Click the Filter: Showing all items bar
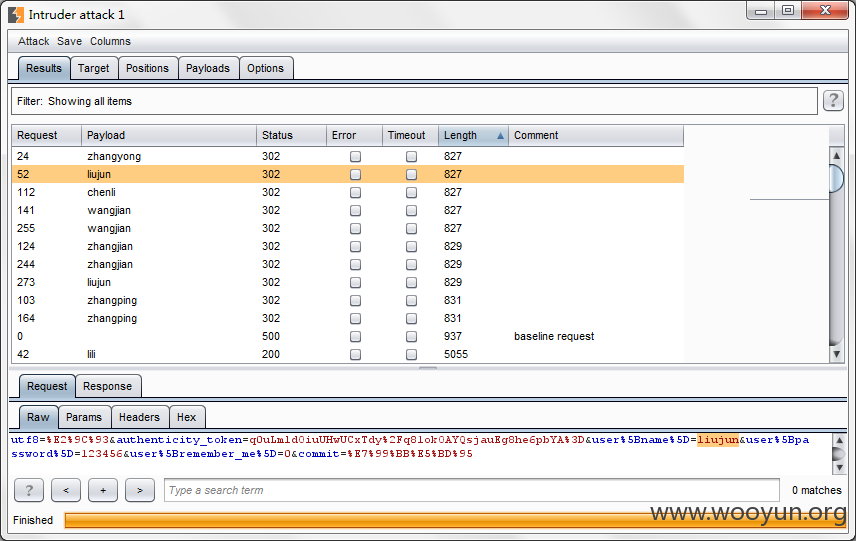Screen dimensions: 856x541 pos(414,102)
